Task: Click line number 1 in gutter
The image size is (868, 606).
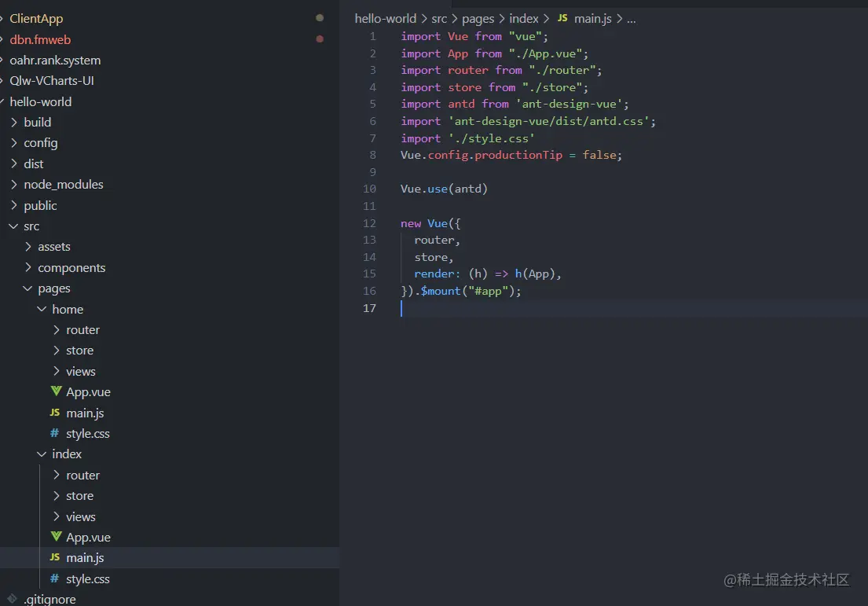Action: pos(373,37)
